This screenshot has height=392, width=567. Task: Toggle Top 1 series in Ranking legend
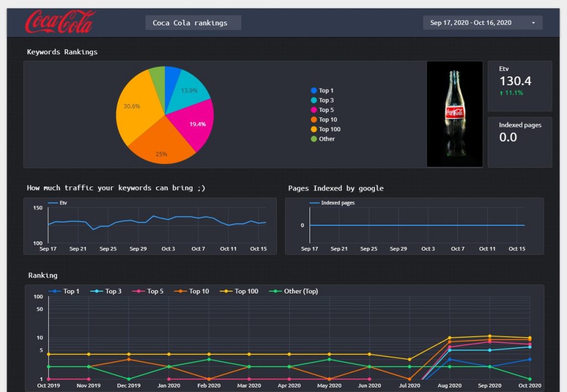[64, 291]
